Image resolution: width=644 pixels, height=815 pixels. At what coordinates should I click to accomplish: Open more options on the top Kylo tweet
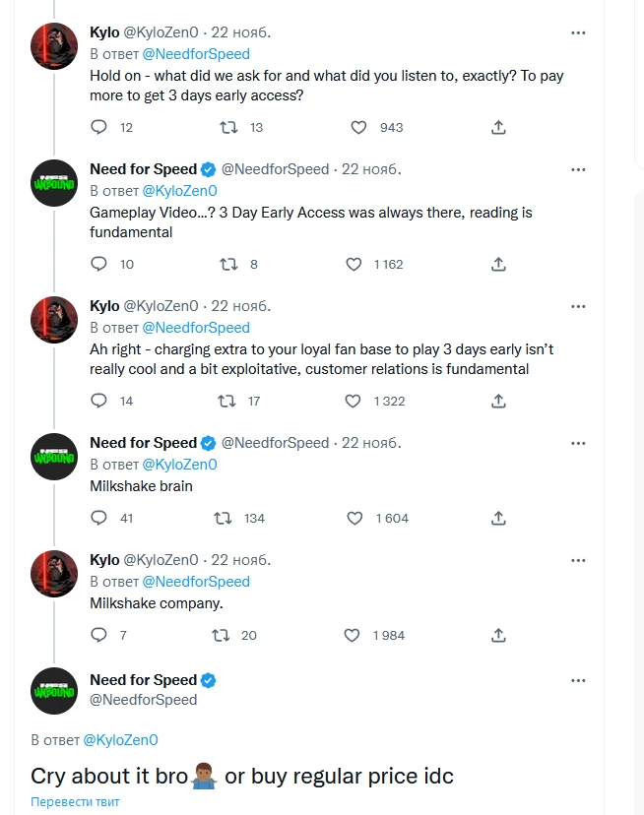point(577,32)
